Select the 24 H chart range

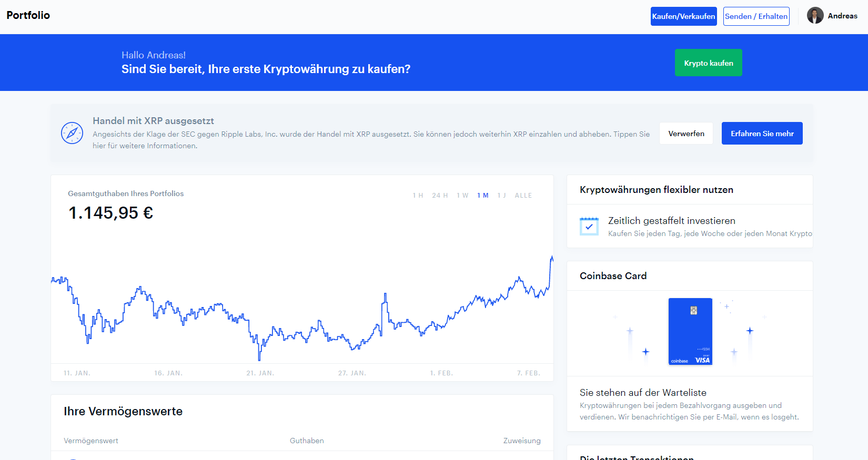(x=440, y=196)
